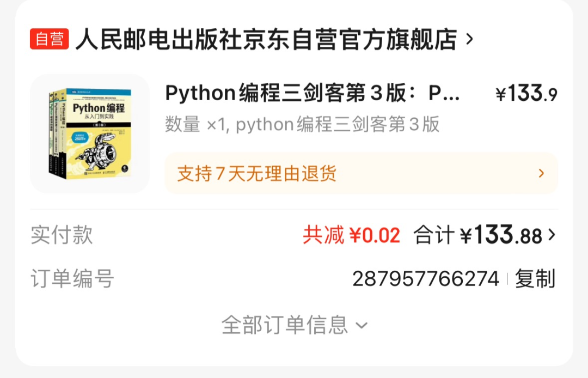Tap the quantity and spec line 数量 ×1
The width and height of the screenshot is (588, 378).
(x=302, y=124)
